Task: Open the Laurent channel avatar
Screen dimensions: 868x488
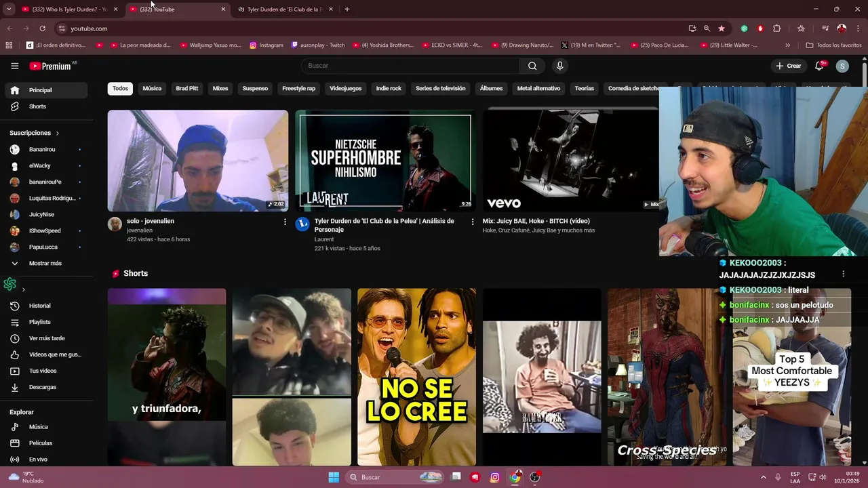Action: [302, 224]
